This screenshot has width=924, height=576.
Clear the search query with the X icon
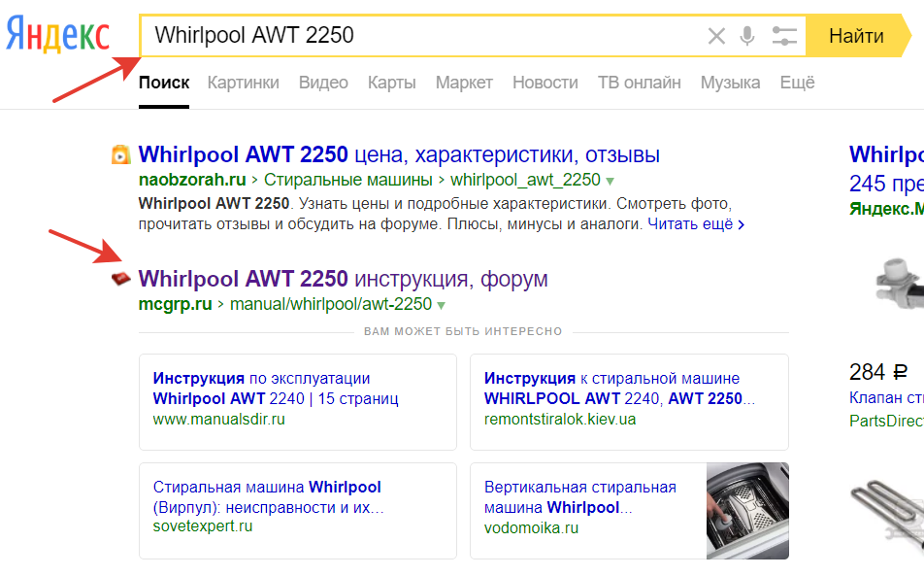[716, 36]
